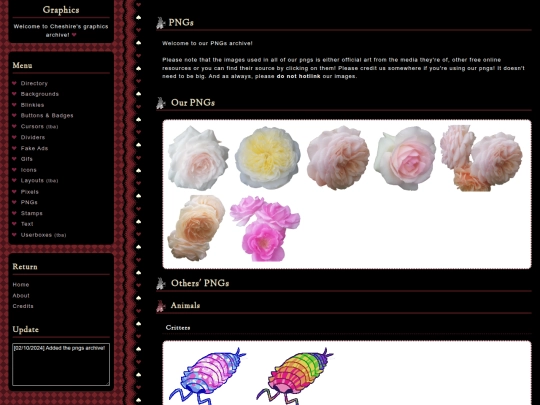Screen dimensions: 540x405
Task: Return to Home page
Action: coord(21,285)
